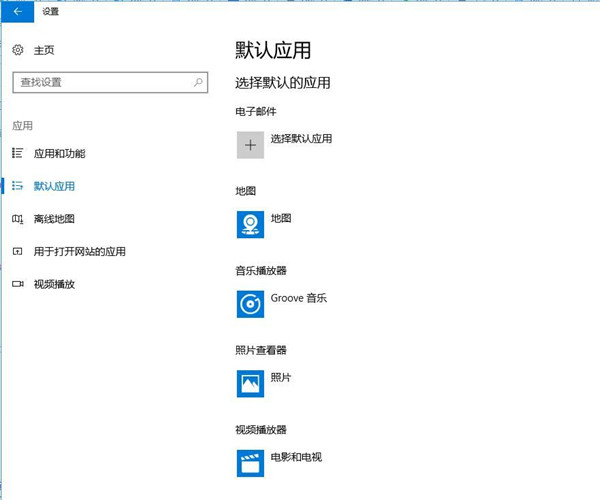Select 默认应用 in sidebar
Screen dimensions: 600x500
[x=54, y=186]
